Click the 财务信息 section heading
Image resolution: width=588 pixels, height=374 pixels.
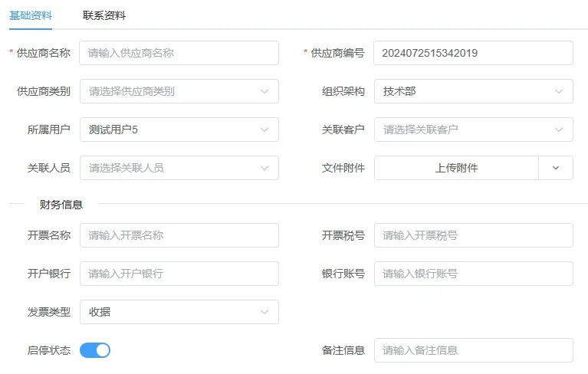61,205
